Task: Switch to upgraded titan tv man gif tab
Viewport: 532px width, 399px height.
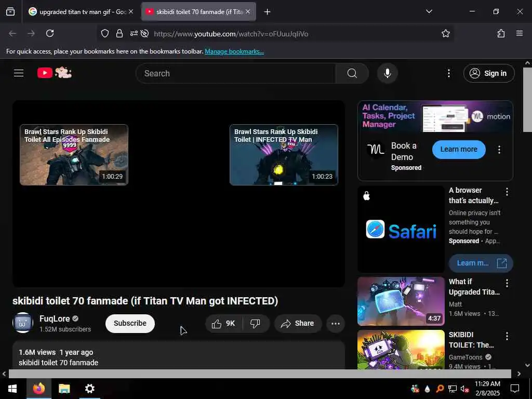Action: [81, 12]
